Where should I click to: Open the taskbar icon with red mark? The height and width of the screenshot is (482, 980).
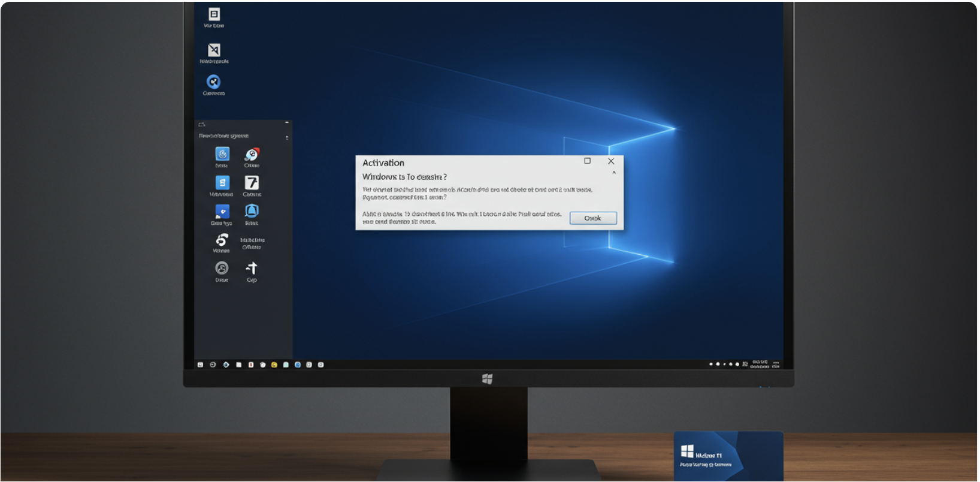click(x=251, y=364)
